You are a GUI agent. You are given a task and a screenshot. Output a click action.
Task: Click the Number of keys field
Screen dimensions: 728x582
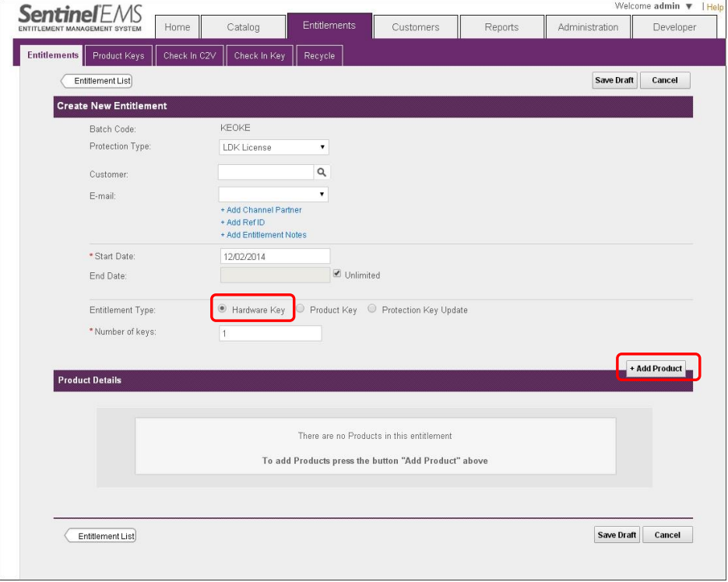pyautogui.click(x=270, y=333)
